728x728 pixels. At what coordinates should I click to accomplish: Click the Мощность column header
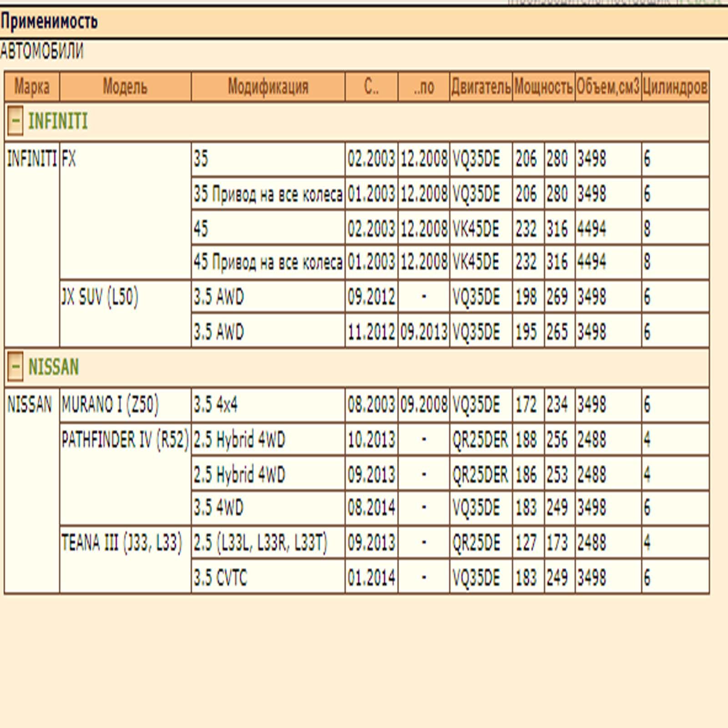click(x=544, y=86)
